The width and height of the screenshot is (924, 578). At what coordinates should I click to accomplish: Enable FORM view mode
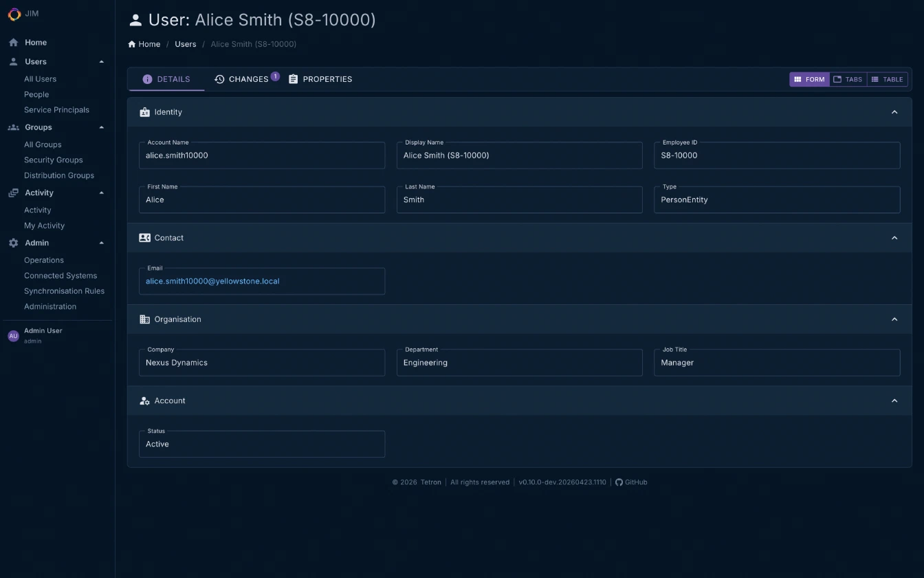pos(809,79)
